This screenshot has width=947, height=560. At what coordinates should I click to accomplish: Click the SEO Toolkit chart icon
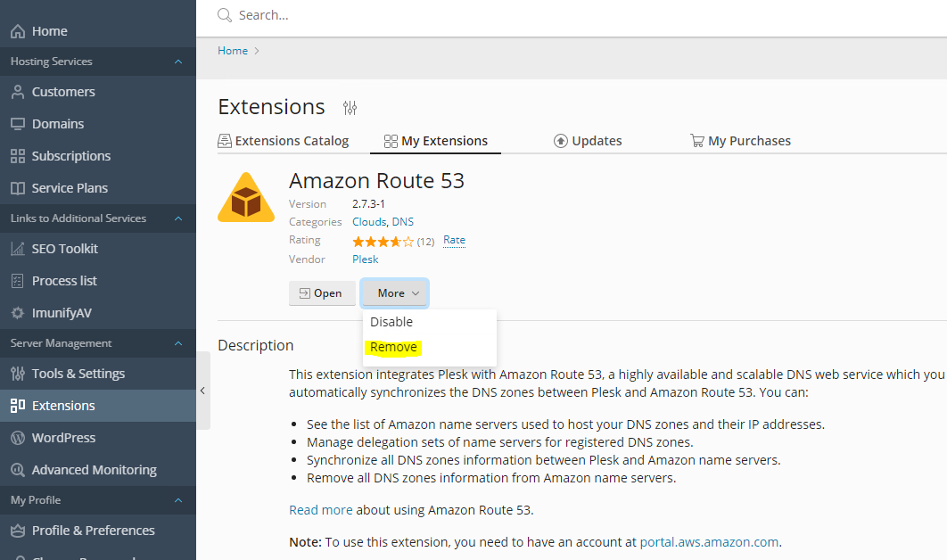(x=18, y=249)
